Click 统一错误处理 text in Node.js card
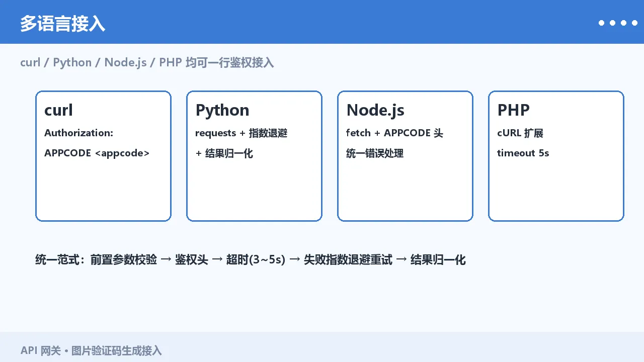 (x=375, y=153)
